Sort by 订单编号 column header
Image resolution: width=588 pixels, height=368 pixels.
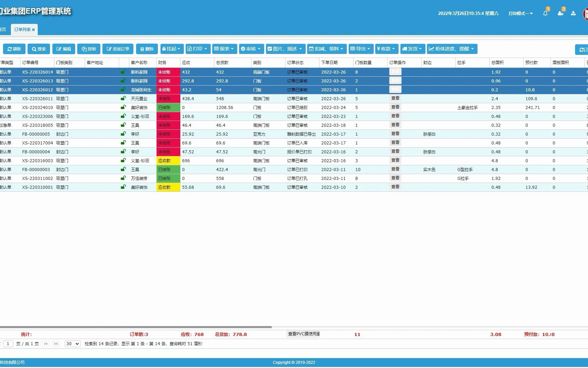point(37,63)
